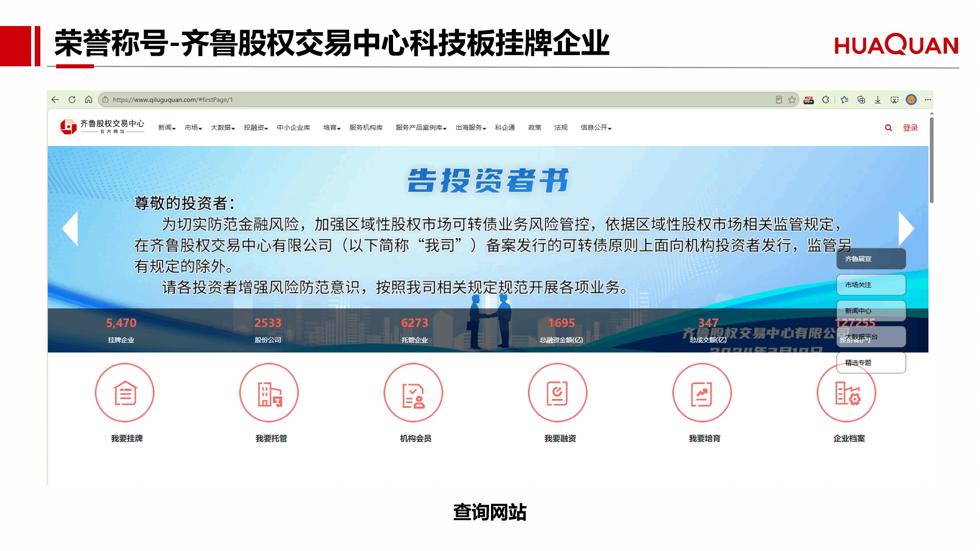The width and height of the screenshot is (980, 551).
Task: Click the HUAQUAN logo on the slide
Action: point(897,44)
